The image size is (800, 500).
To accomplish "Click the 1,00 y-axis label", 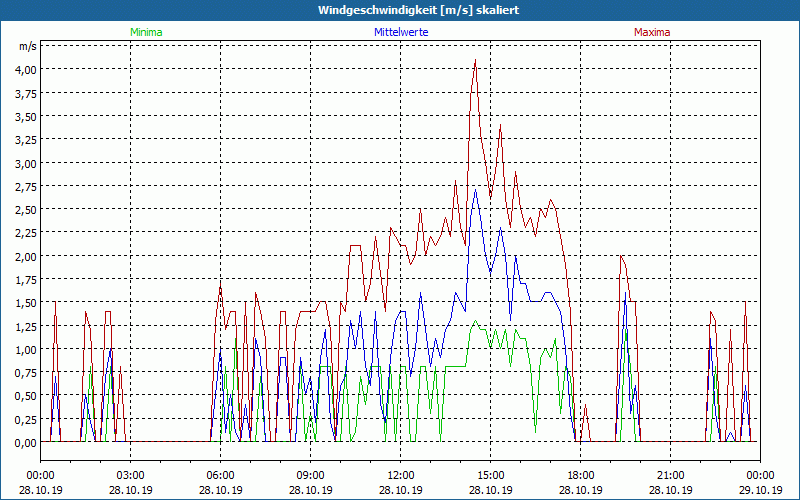I will tap(25, 349).
